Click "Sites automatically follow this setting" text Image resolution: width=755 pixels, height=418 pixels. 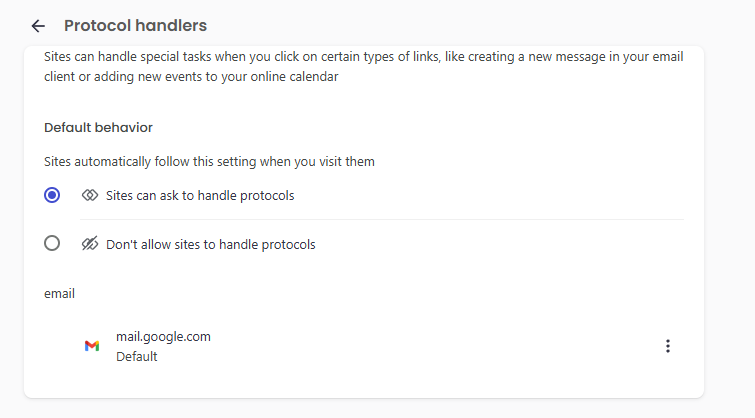[216, 161]
